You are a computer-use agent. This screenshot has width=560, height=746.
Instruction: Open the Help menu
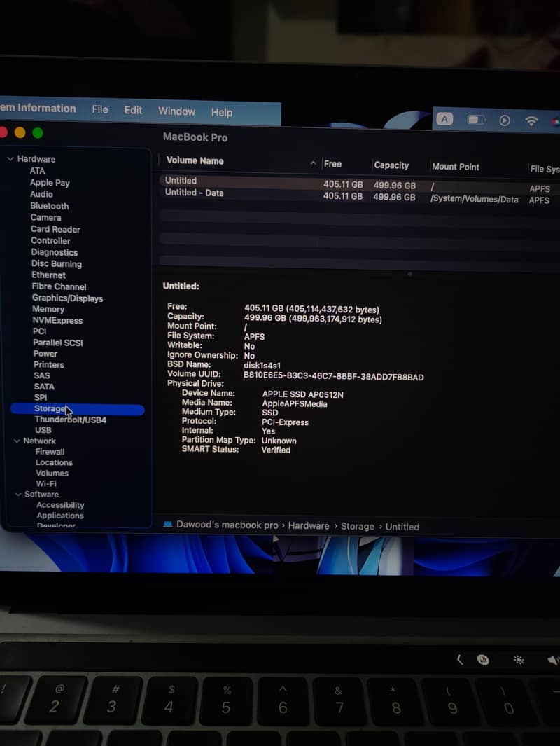[x=222, y=112]
